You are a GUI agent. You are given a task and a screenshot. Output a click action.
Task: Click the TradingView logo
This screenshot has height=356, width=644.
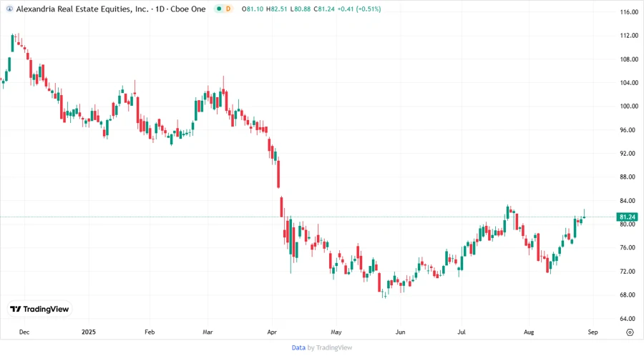(39, 309)
